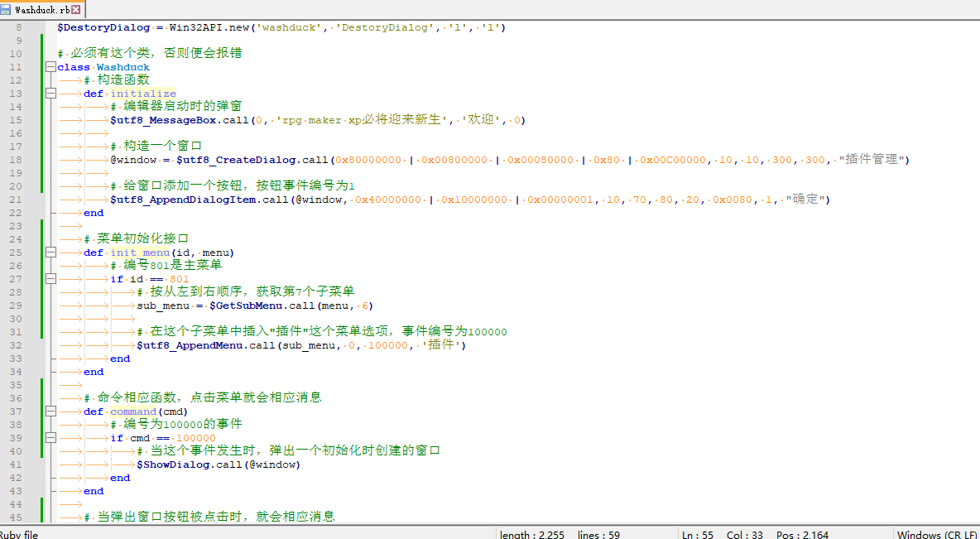Collapse the 'if id == 801' block
Screen dimensions: 980x539
click(x=50, y=279)
